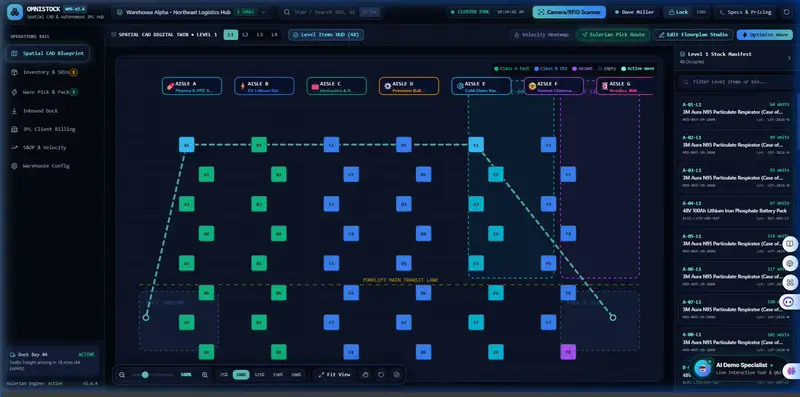Click the Level 1 Stock Manifest cube icon
800x397 pixels.
click(682, 54)
